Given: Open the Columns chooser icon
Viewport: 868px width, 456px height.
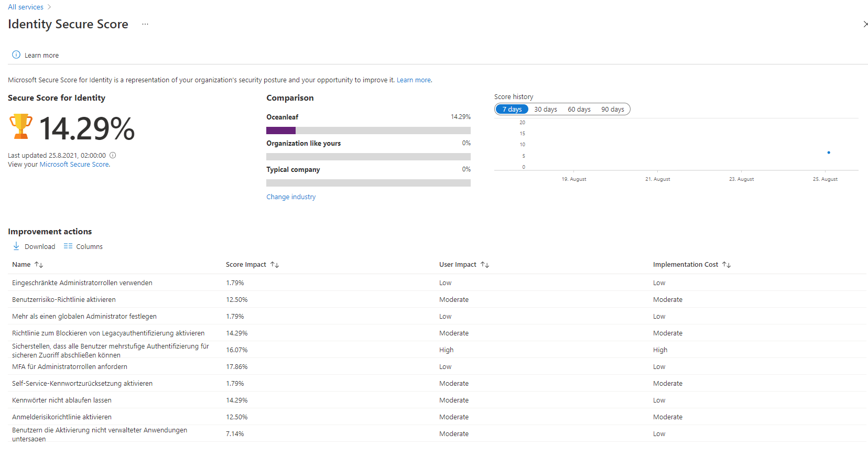Looking at the screenshot, I should [68, 246].
